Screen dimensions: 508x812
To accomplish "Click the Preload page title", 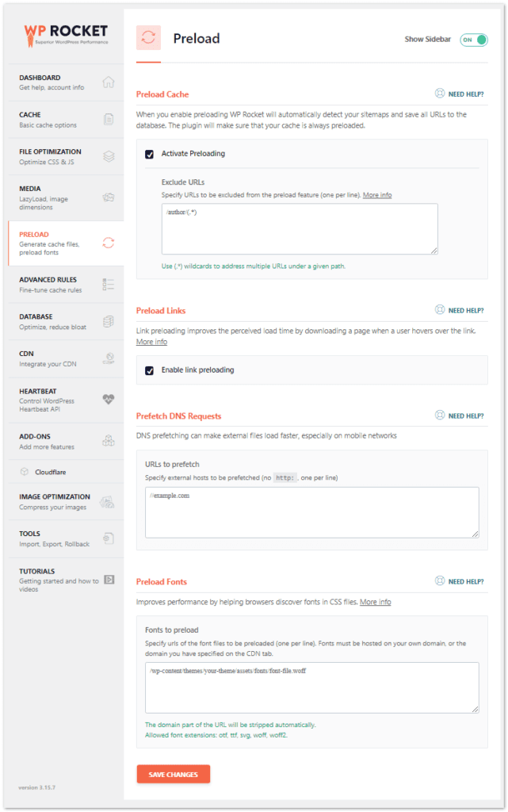I will (196, 38).
